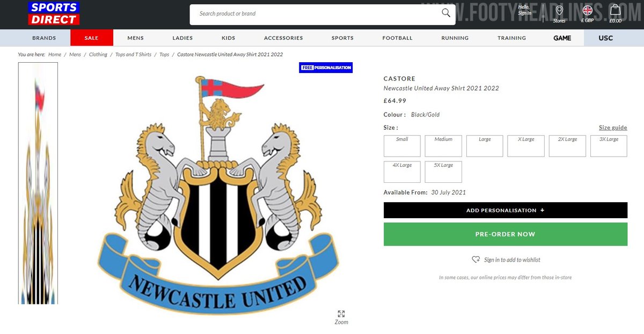Image resolution: width=644 pixels, height=334 pixels.
Task: Open the Stores location pin icon
Action: tap(559, 11)
